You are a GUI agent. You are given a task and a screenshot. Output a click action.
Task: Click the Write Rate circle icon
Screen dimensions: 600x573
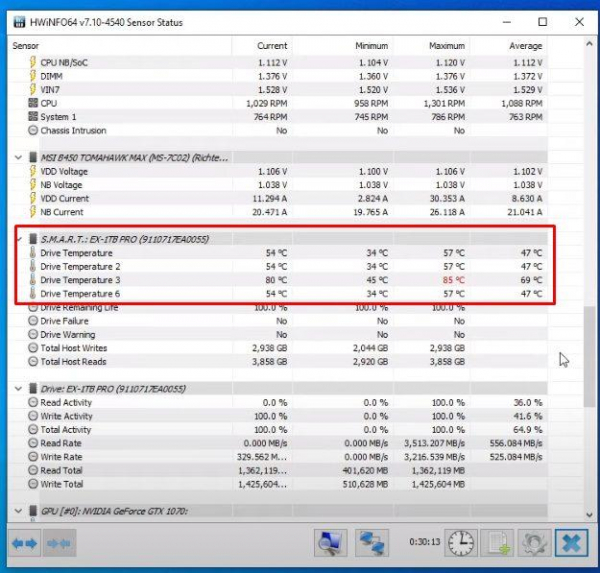33,457
